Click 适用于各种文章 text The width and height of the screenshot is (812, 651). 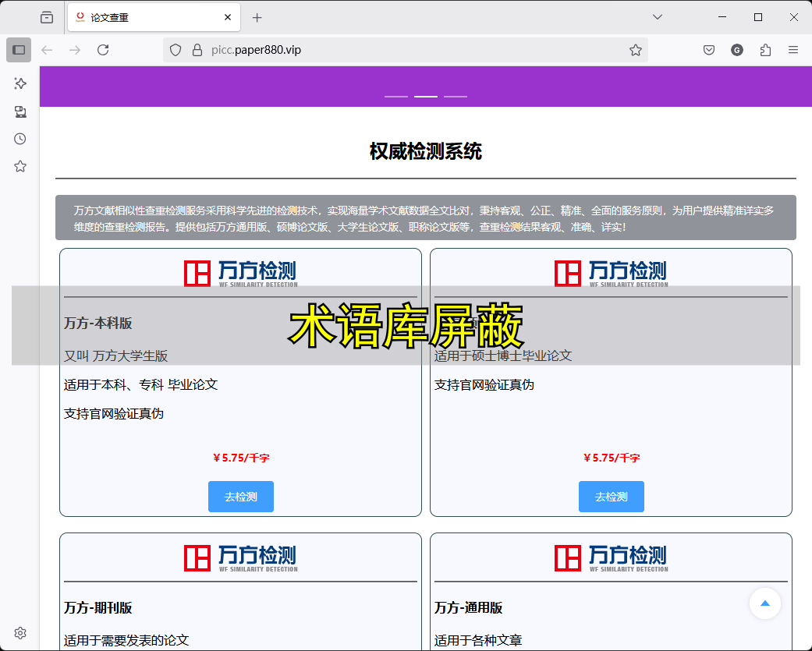[478, 641]
